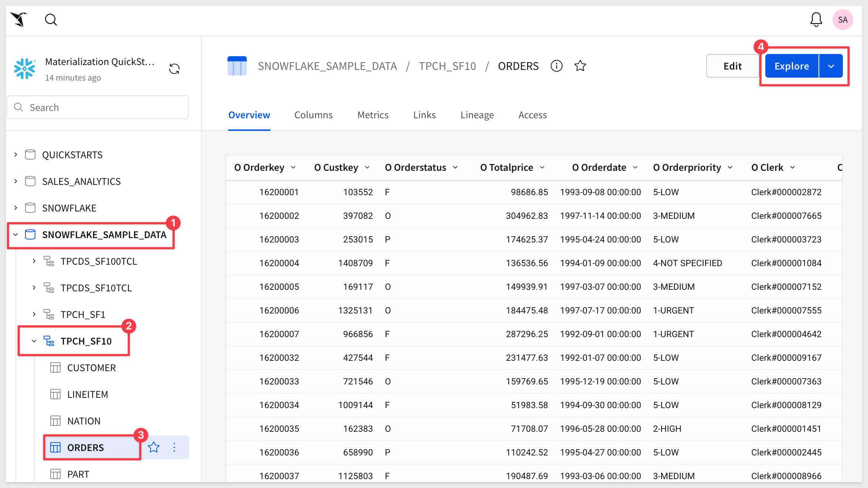Image resolution: width=868 pixels, height=488 pixels.
Task: Click the 4-NOT SPECIFIED priority cell
Action: 687,263
